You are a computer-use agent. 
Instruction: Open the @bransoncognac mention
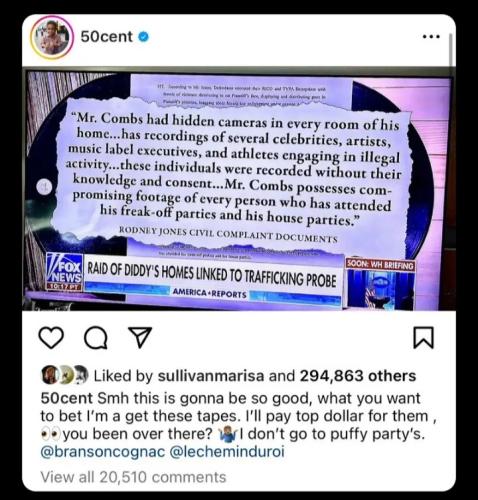click(x=103, y=452)
